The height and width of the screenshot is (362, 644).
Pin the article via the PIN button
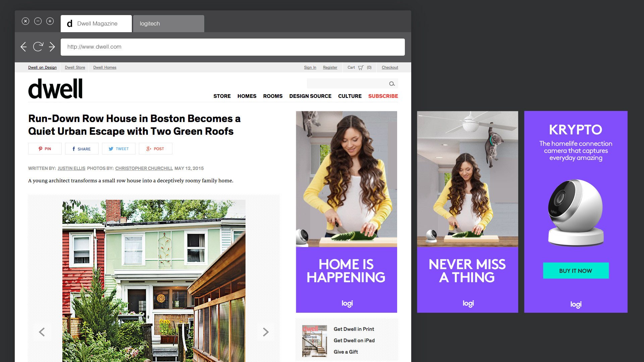tap(45, 149)
